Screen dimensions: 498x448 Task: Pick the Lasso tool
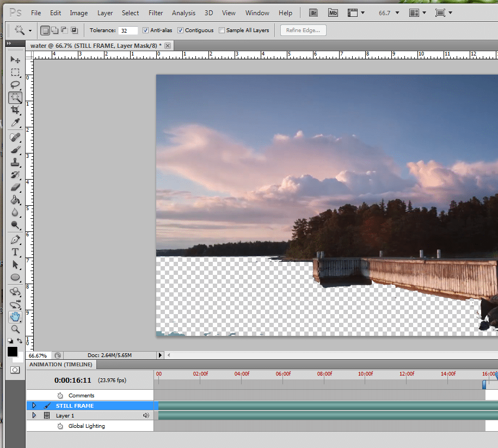click(15, 84)
